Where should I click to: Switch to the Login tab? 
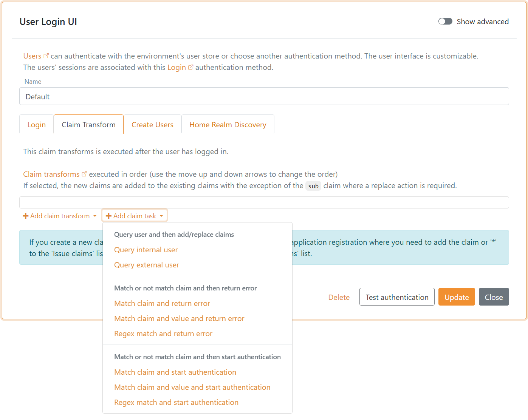tap(36, 125)
